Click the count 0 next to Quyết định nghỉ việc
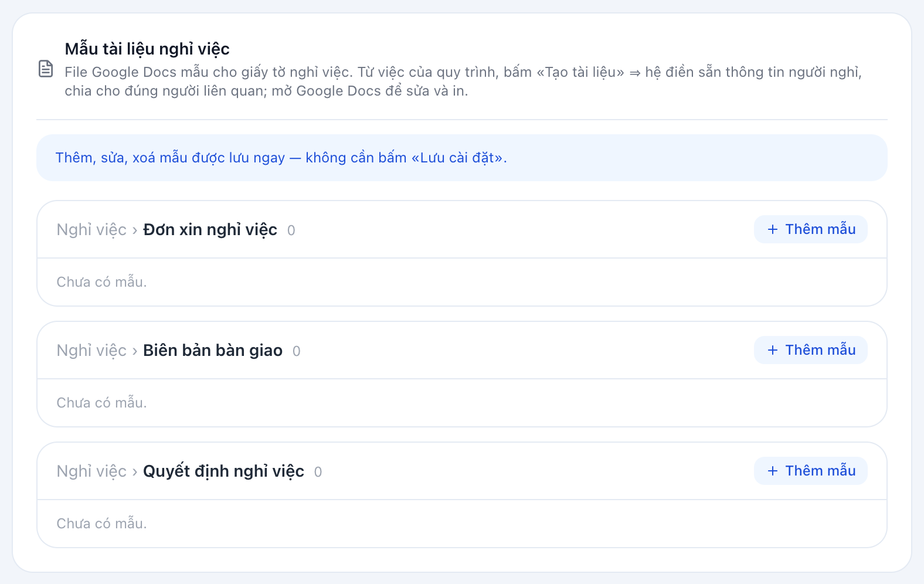 318,472
